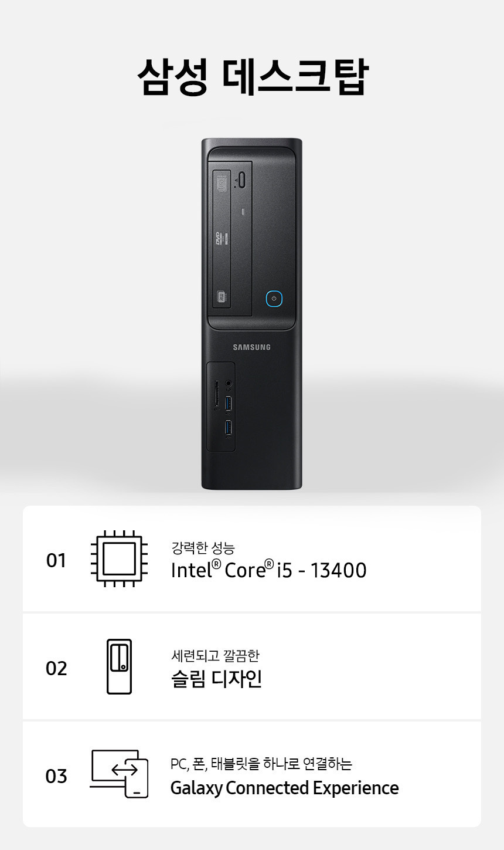Viewport: 504px width, 850px height.
Task: Click the optical drive eject button
Action: click(242, 179)
